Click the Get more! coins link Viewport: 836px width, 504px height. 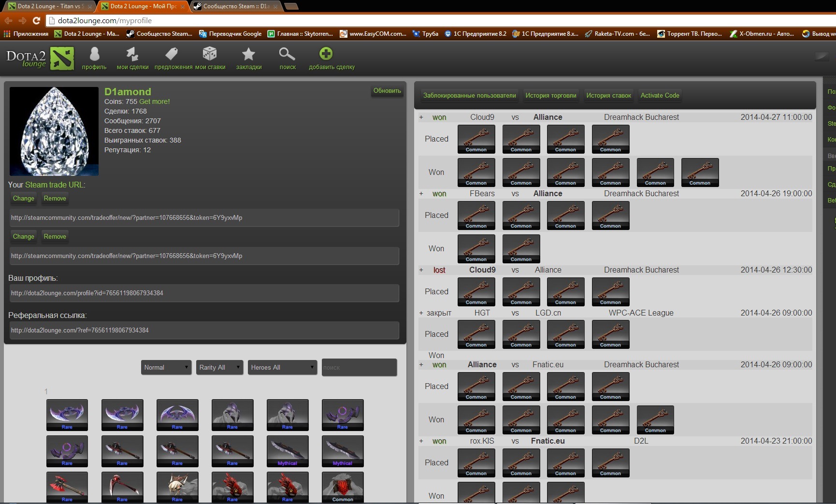coord(155,101)
